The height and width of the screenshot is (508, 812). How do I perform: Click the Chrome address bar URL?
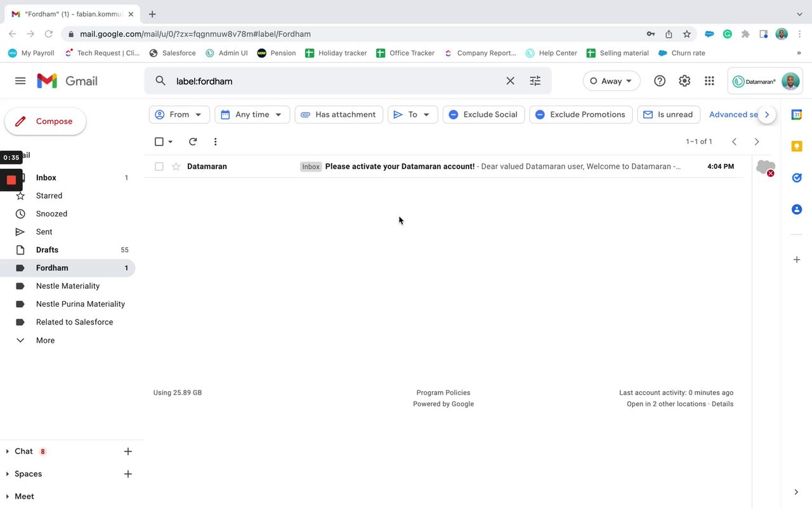pos(195,34)
